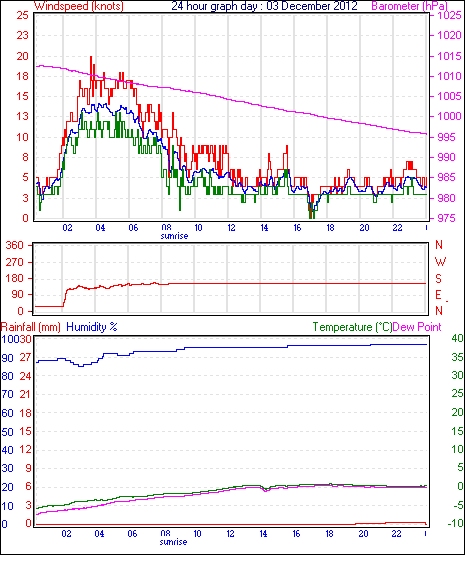Click the 22 hour tick on the temperature graph

point(396,534)
